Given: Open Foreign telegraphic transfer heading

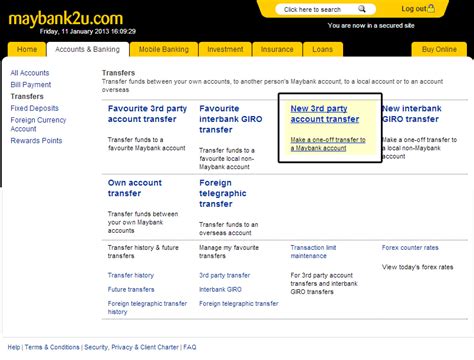Looking at the screenshot, I should point(223,193).
